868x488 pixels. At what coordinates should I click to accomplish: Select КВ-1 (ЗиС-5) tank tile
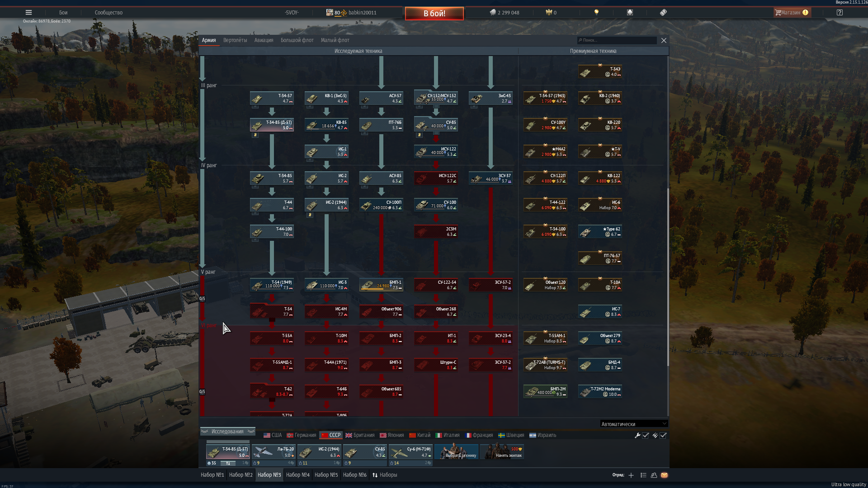[326, 98]
